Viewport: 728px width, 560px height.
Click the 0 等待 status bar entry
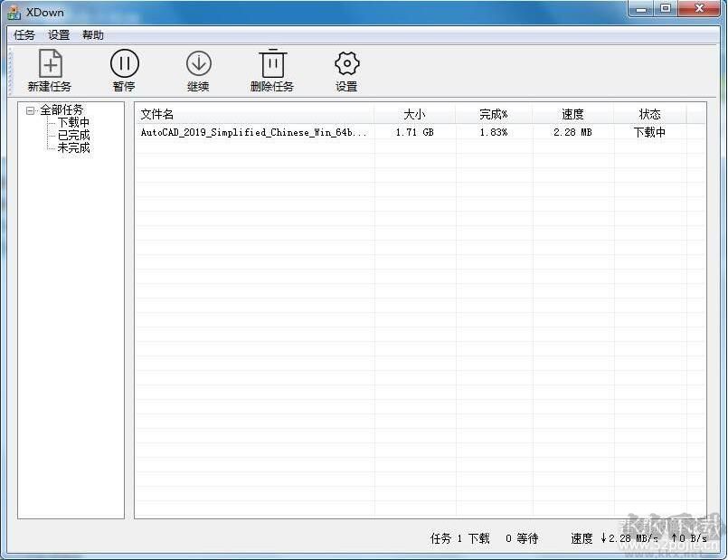click(x=522, y=538)
